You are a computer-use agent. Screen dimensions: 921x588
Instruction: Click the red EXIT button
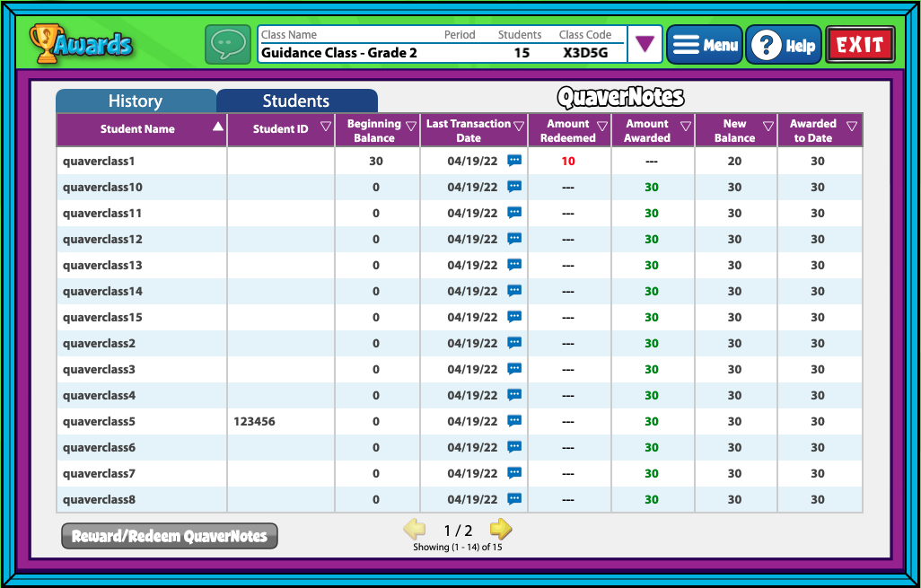860,45
